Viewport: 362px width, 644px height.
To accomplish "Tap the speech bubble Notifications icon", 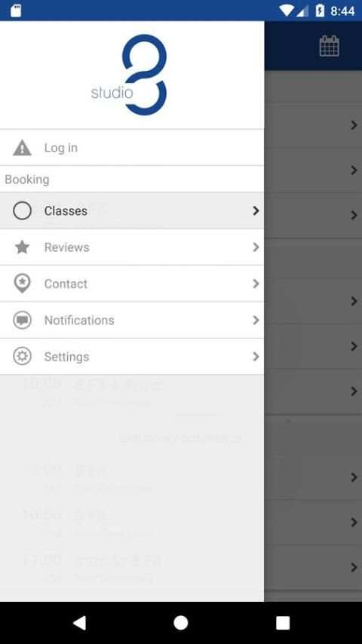I will 22,320.
